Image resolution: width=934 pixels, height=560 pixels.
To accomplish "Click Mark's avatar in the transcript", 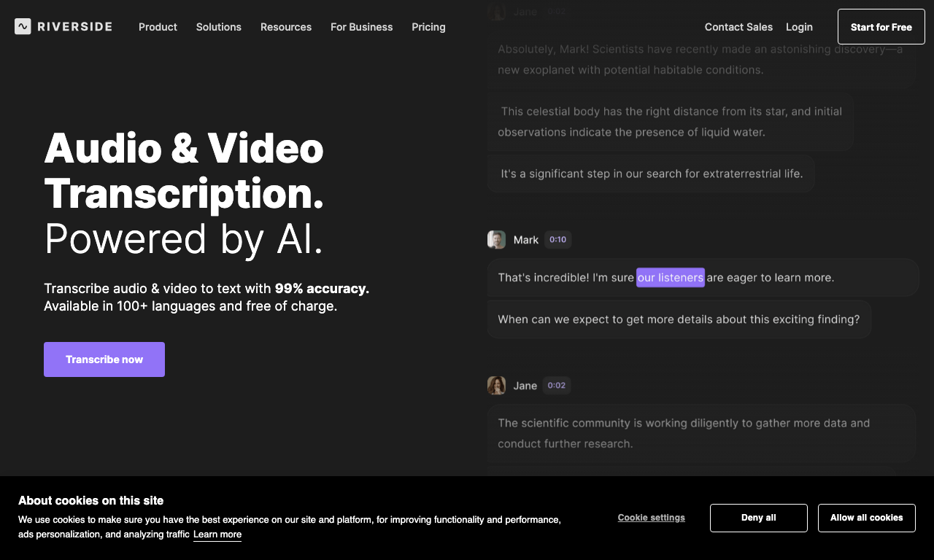I will 496,240.
